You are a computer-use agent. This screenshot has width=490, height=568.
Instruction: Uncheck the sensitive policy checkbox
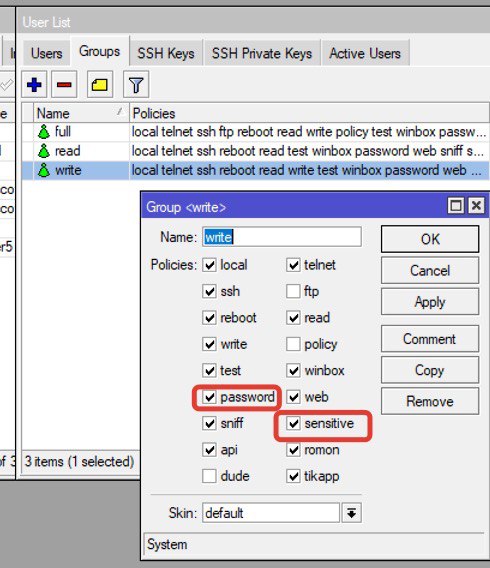[293, 423]
